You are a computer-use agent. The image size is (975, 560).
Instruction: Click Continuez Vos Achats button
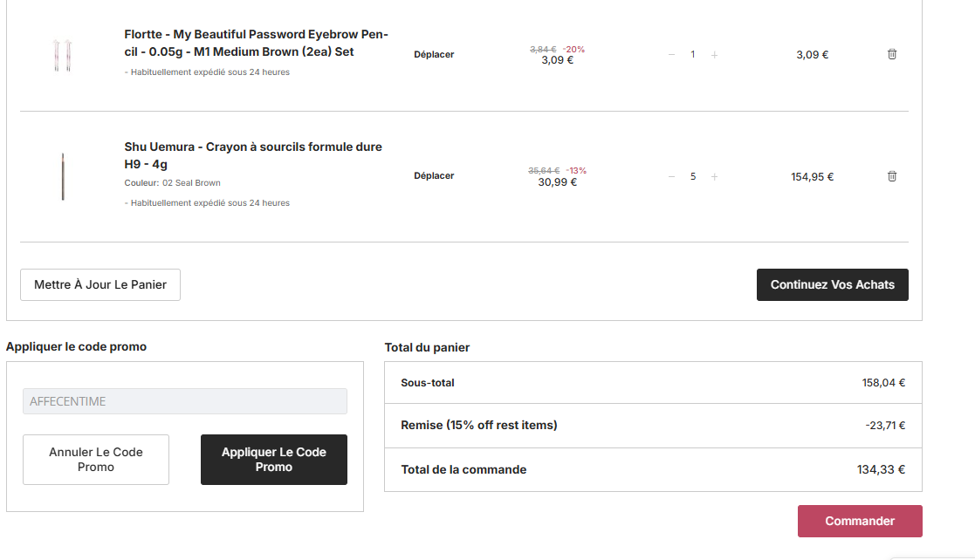[x=833, y=284]
